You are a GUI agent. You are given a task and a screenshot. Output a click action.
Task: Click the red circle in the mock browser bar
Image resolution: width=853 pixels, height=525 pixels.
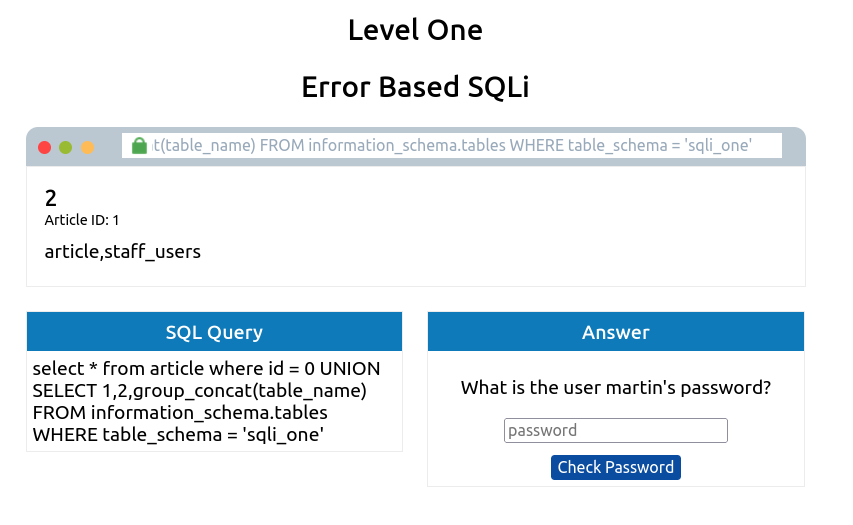pyautogui.click(x=44, y=147)
